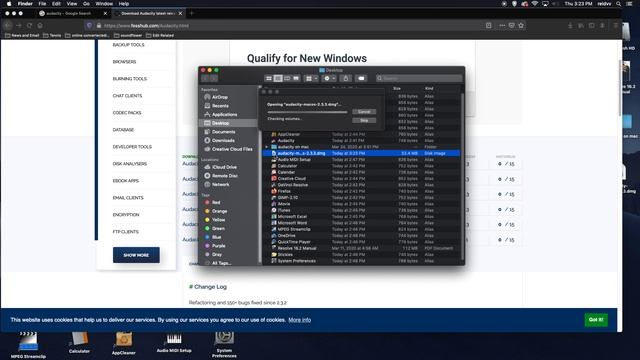Open Finder View menu
Image resolution: width=640 pixels, height=360 pixels.
point(72,4)
